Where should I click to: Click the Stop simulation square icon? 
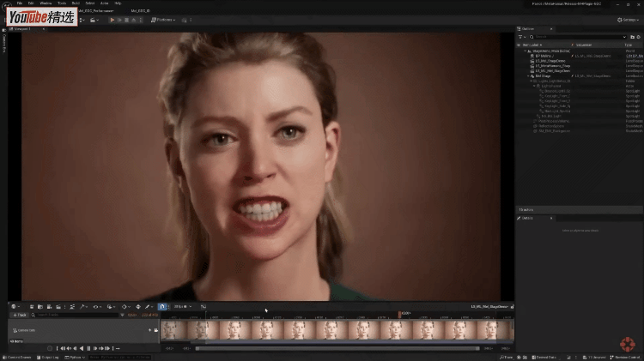tap(126, 20)
